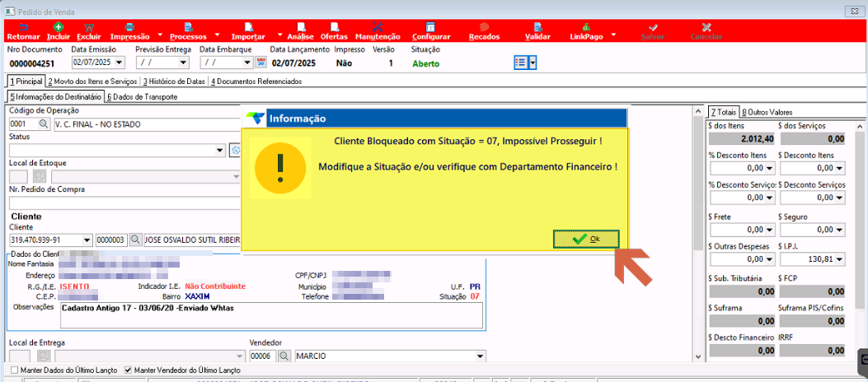
Task: Open the I.P.I. value dropdown
Action: pyautogui.click(x=840, y=259)
